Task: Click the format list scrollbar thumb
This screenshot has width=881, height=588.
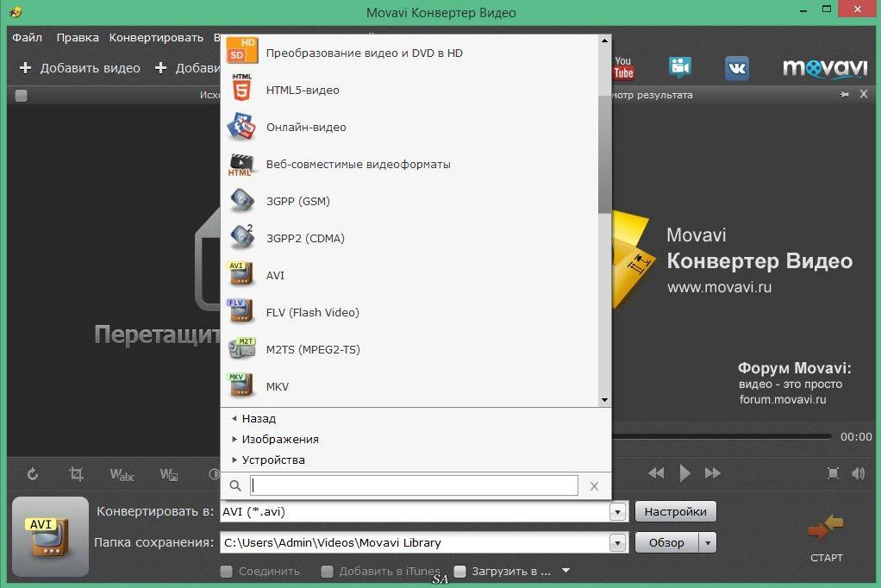Action: [x=604, y=154]
